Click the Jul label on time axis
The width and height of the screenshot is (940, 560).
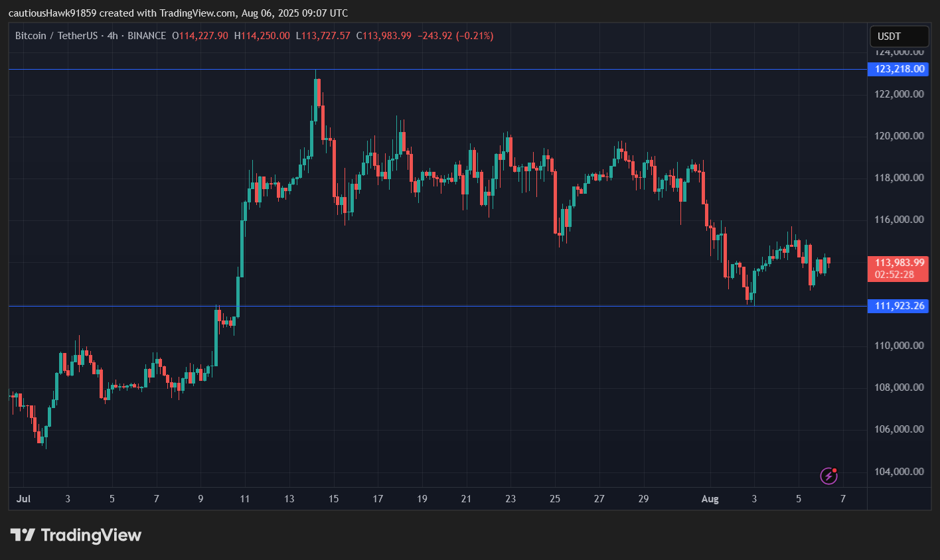pyautogui.click(x=24, y=499)
